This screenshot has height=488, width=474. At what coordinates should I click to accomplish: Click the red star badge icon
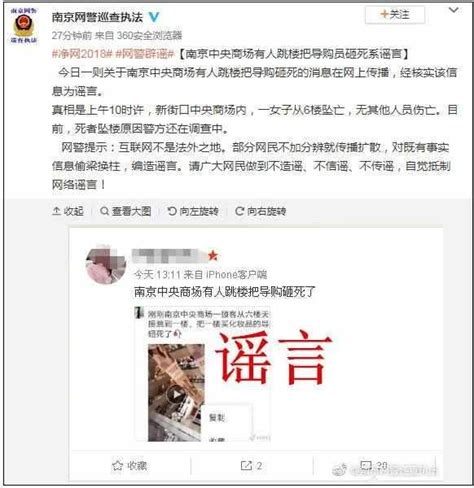click(x=213, y=256)
